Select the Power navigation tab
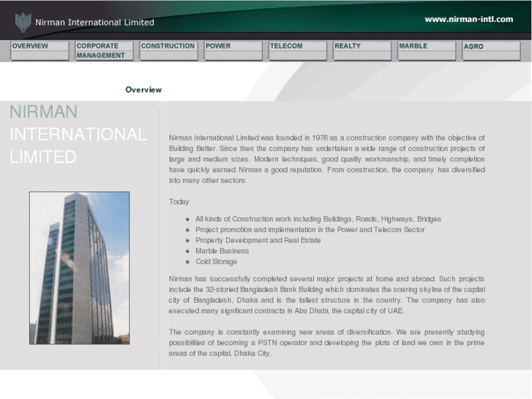This screenshot has height=399, width=532. [x=233, y=51]
